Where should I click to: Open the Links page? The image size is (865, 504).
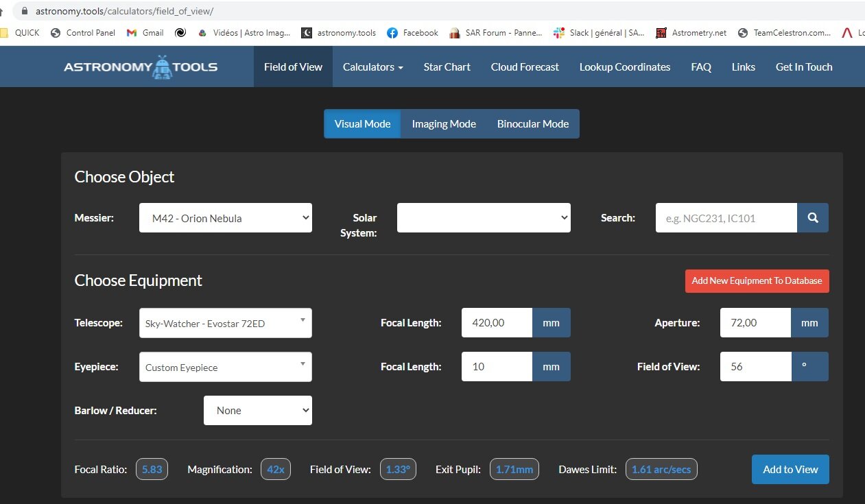(744, 67)
